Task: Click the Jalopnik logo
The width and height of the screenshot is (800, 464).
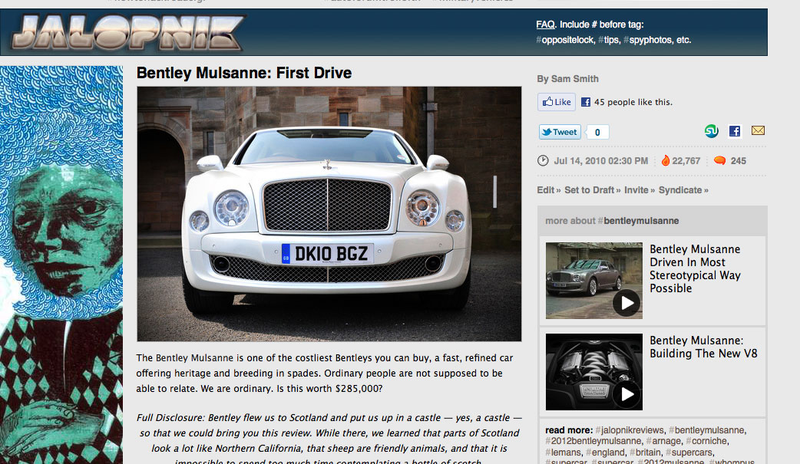Action: 129,33
